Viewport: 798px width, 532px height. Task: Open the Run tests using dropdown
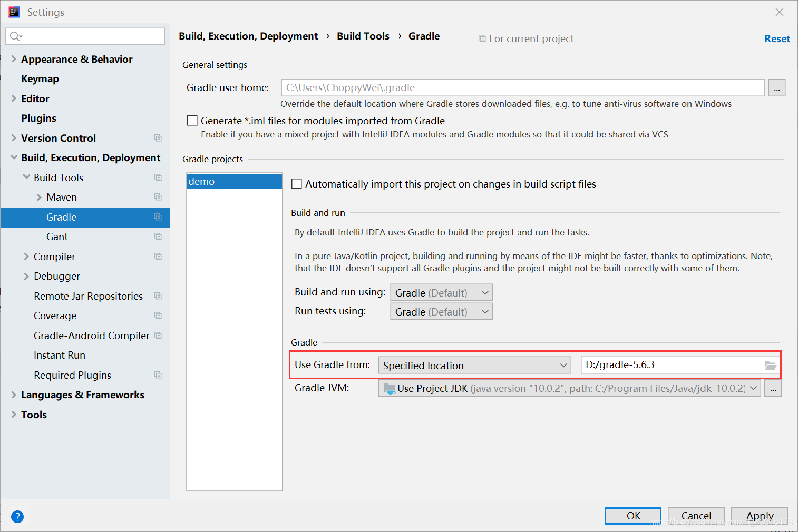tap(442, 311)
